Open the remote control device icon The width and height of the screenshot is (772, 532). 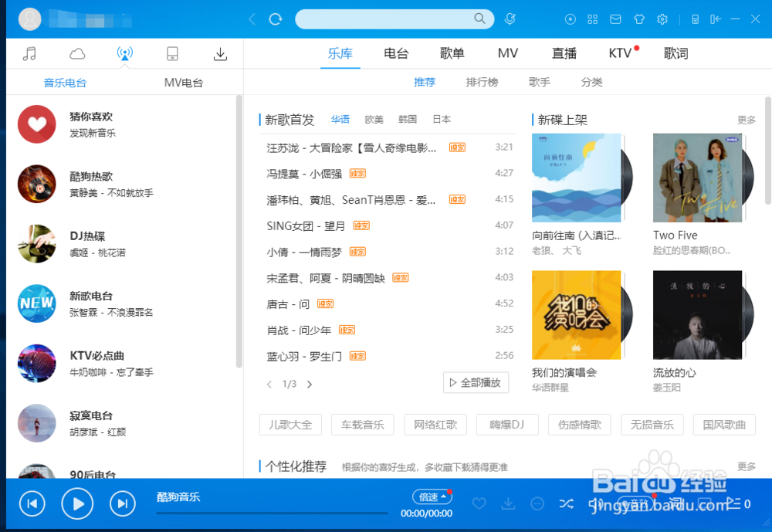click(x=696, y=19)
